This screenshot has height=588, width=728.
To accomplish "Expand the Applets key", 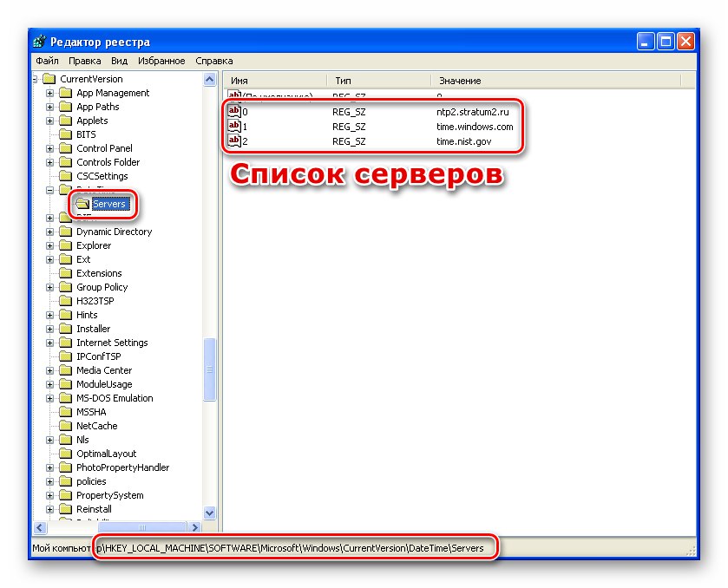I will [49, 121].
